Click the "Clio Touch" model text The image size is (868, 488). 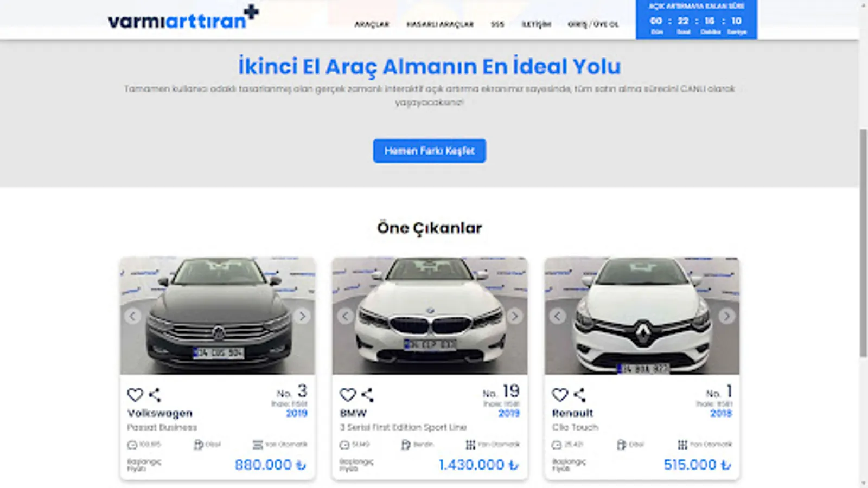pyautogui.click(x=575, y=427)
